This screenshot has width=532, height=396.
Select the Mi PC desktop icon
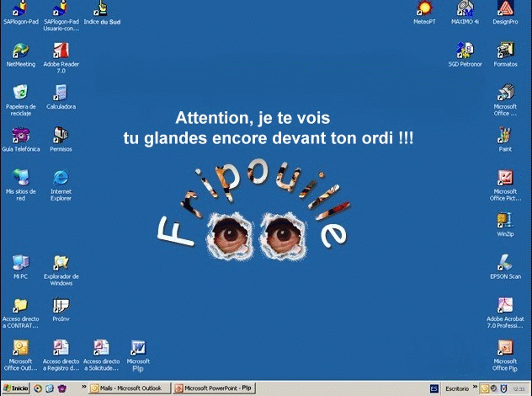[20, 263]
